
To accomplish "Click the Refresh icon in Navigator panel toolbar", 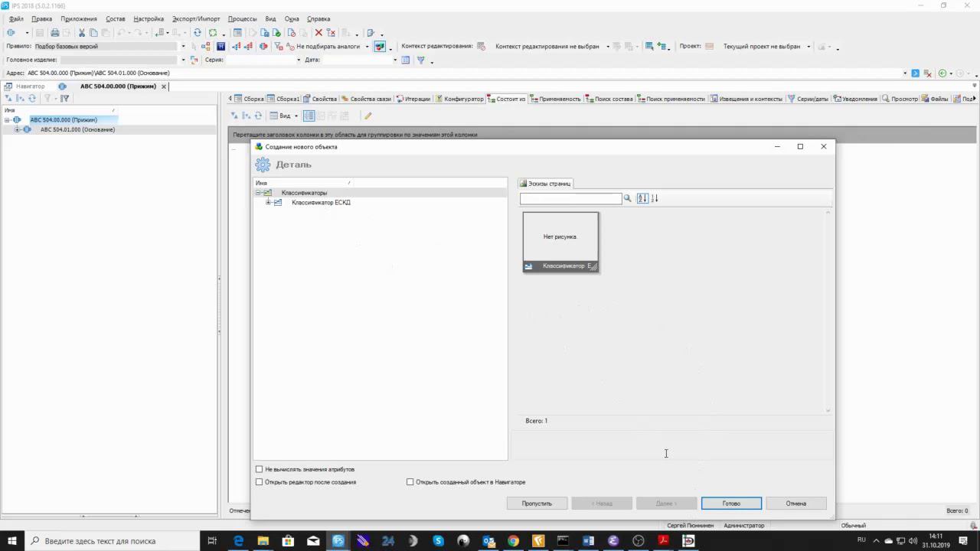I will (32, 99).
